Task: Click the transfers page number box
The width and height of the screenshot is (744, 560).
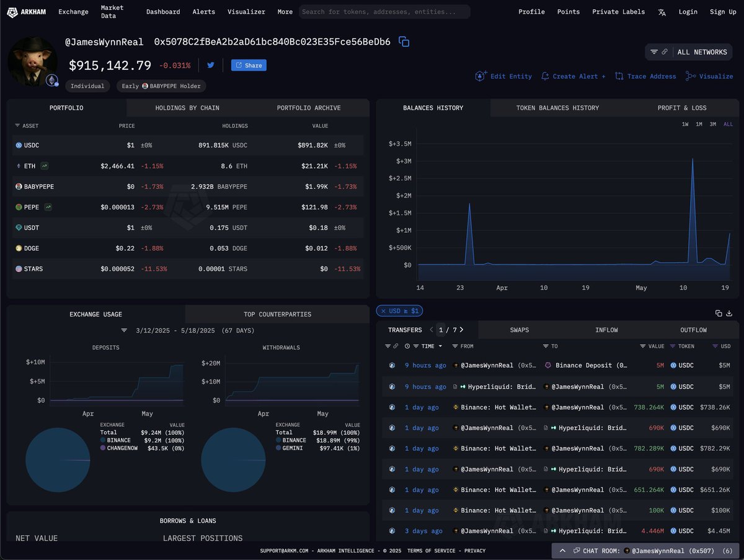Action: 440,330
